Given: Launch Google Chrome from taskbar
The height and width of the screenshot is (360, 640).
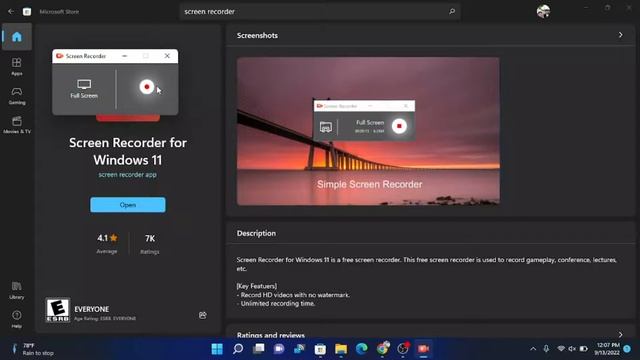Looking at the screenshot, I should (382, 349).
